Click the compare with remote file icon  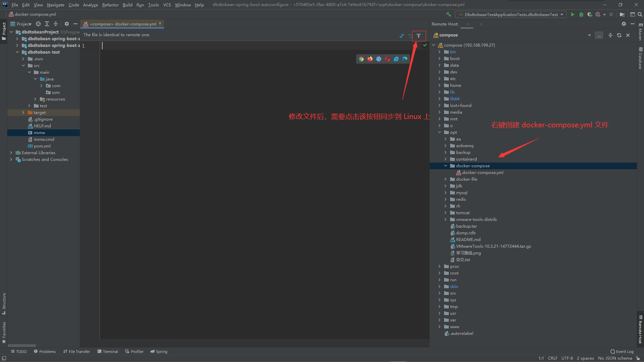click(x=402, y=36)
